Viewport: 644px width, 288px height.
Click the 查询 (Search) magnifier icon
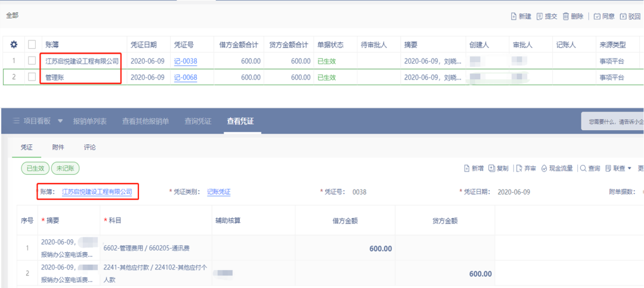coord(583,169)
